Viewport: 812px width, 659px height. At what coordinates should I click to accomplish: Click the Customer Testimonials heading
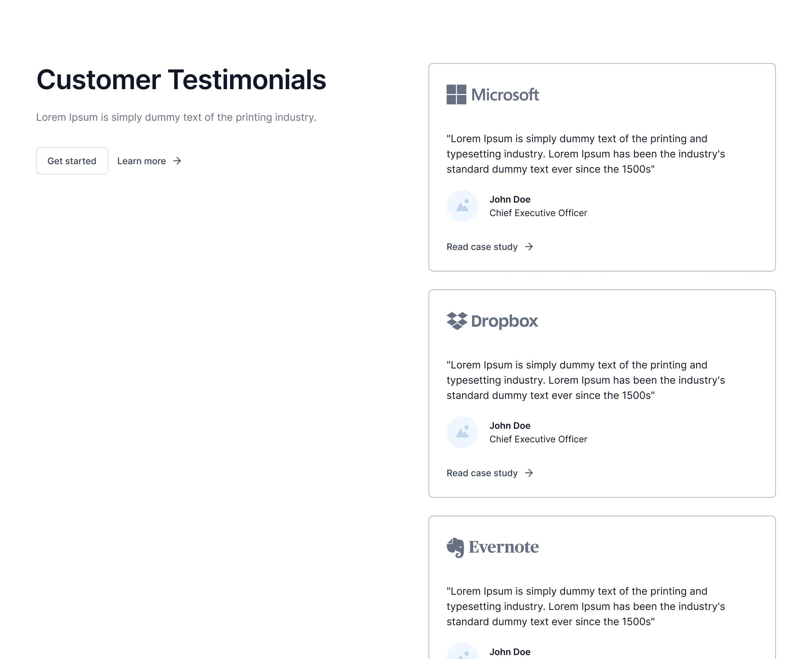tap(181, 80)
